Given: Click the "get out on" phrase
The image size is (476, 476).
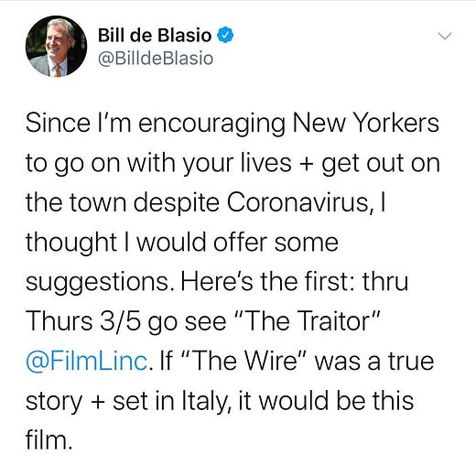Looking at the screenshot, I should [381, 164].
